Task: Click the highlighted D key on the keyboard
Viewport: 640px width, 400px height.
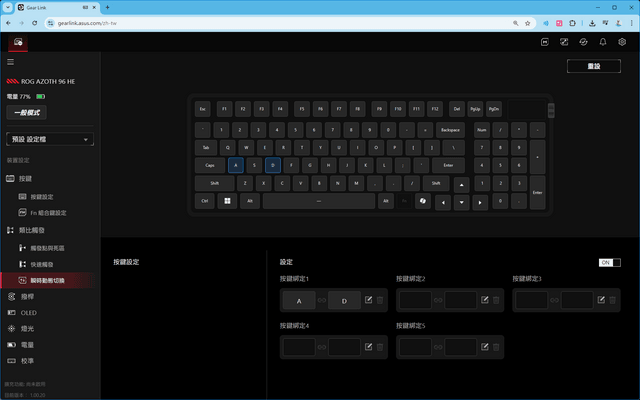Action: (x=273, y=165)
